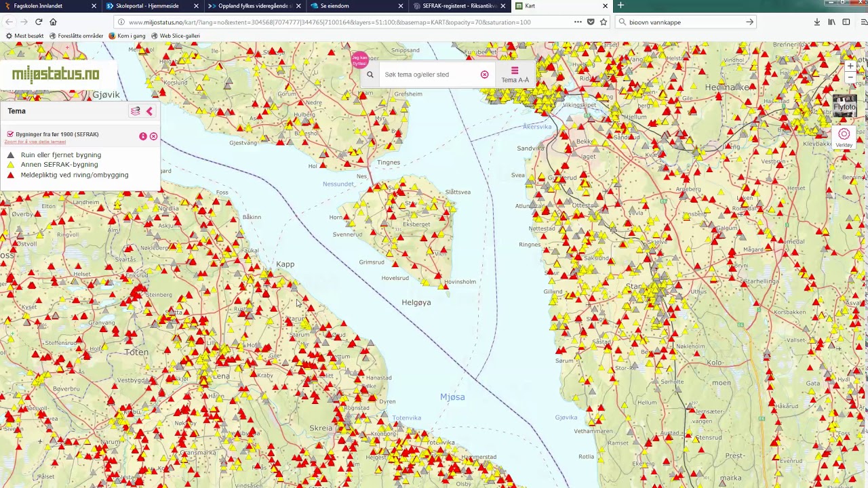The width and height of the screenshot is (868, 488).
Task: Open the 'Kom i gang' bookmark
Action: [127, 36]
